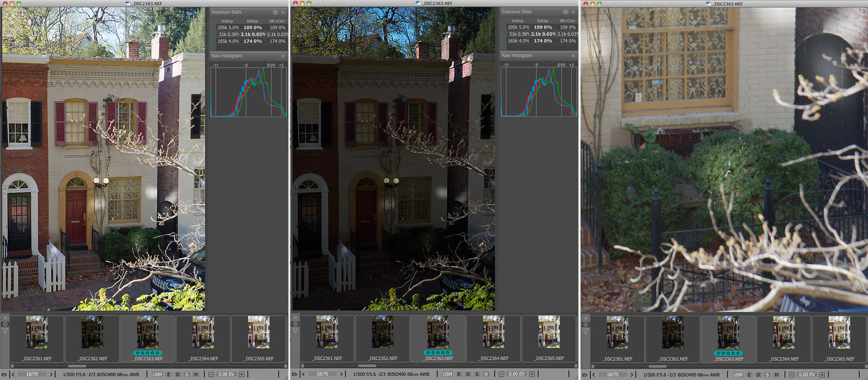Open filmstrip settings gear in left window

point(5,324)
